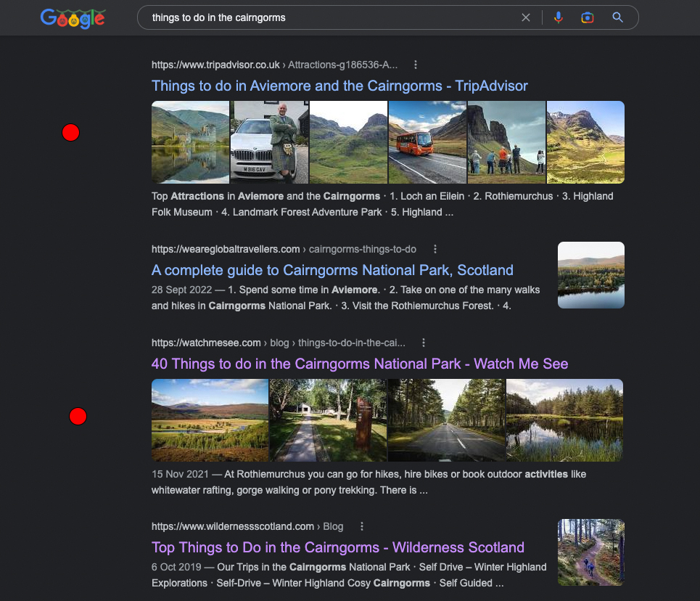Open three-dot menu for Wilderness Scotland result
Image resolution: width=700 pixels, height=601 pixels.
tap(362, 526)
